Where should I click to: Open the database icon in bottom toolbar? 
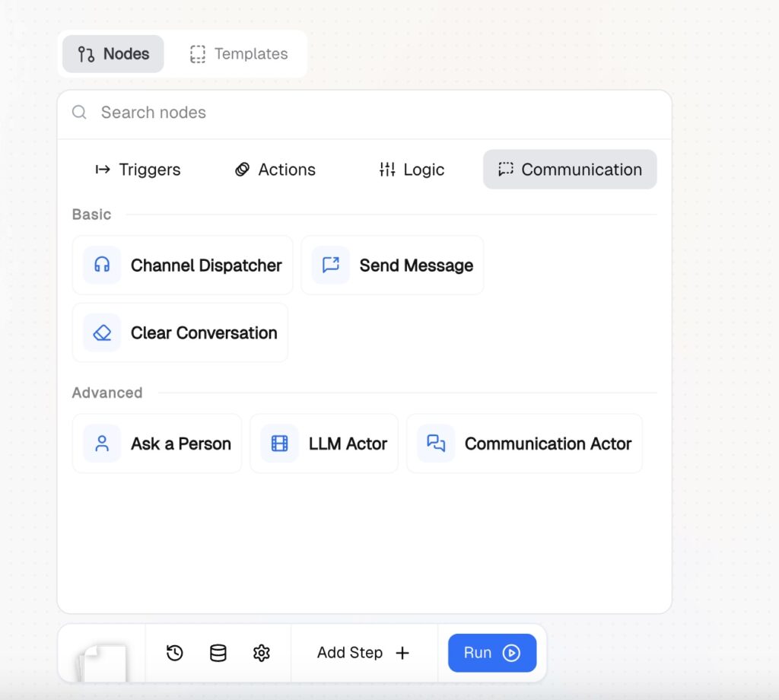pos(218,653)
